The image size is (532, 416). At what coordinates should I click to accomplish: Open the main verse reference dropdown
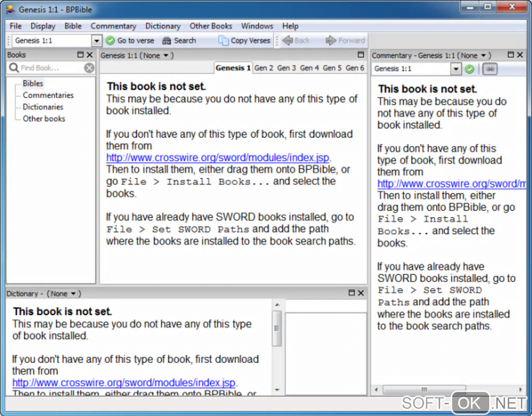[96, 41]
